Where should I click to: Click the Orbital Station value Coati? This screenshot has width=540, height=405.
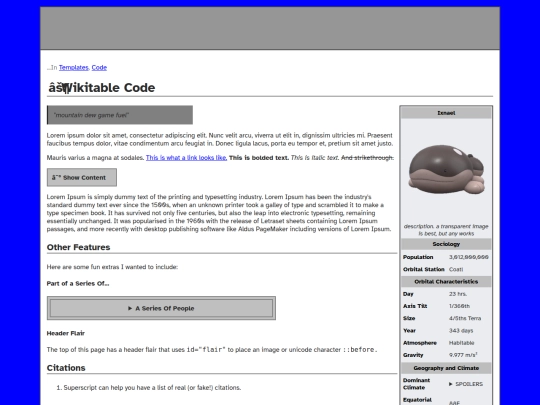click(x=456, y=269)
